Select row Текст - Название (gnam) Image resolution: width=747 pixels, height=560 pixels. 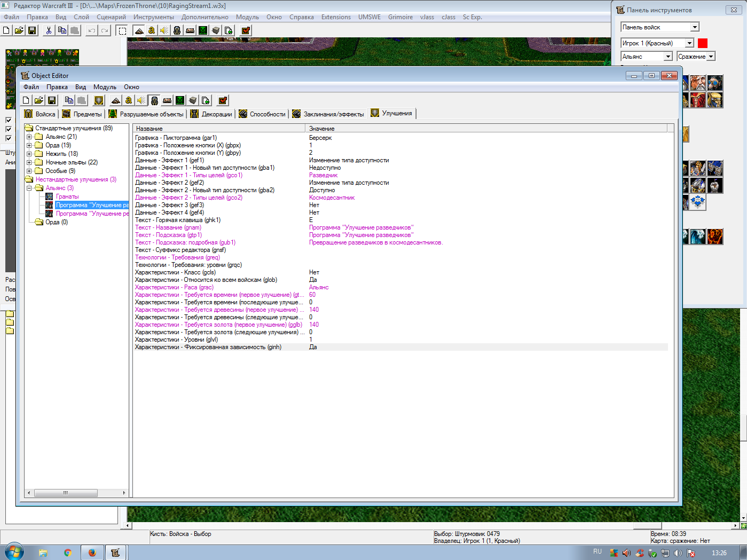pos(400,227)
